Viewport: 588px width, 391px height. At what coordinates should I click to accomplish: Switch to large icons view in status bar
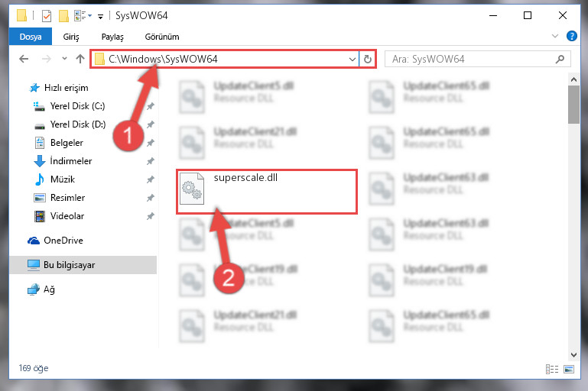pyautogui.click(x=568, y=370)
